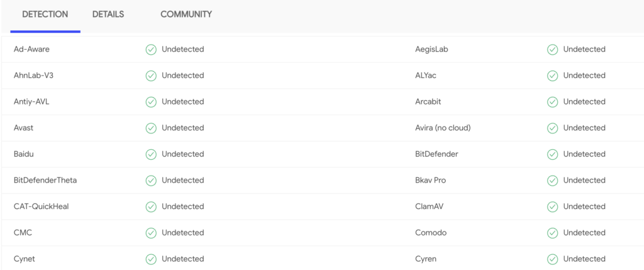Click the Undetected status beside Cyren
This screenshot has height=270, width=644.
pos(584,259)
